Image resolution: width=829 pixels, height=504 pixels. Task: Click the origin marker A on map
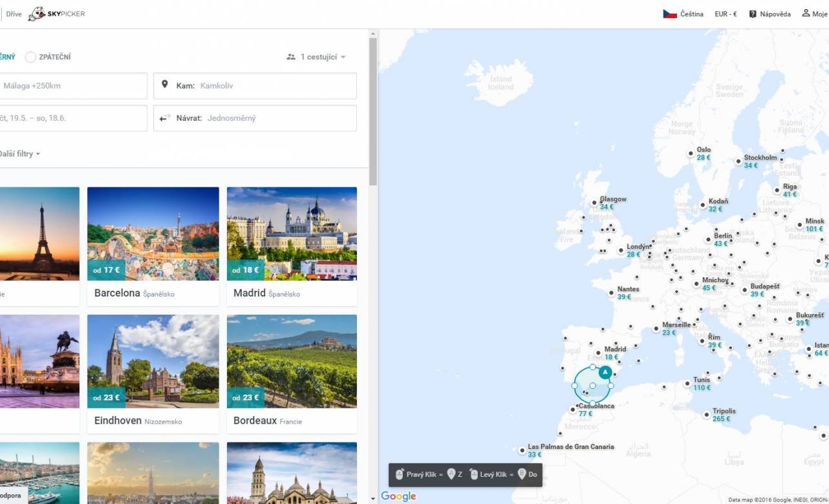(x=605, y=372)
